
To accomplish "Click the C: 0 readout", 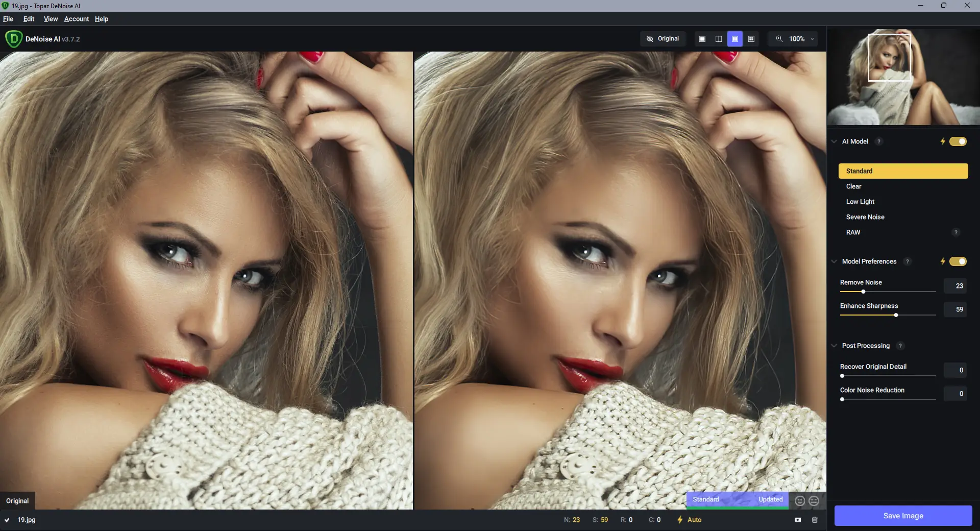I will 654,520.
